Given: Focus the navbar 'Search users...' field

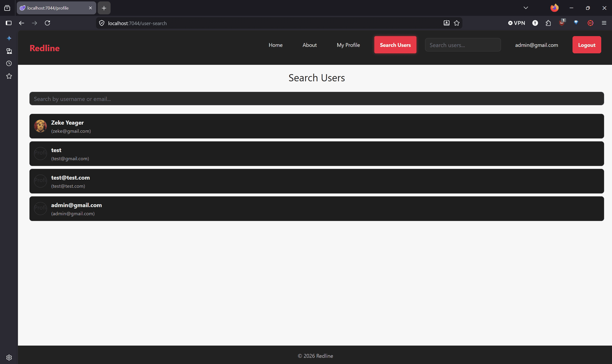Looking at the screenshot, I should [463, 45].
